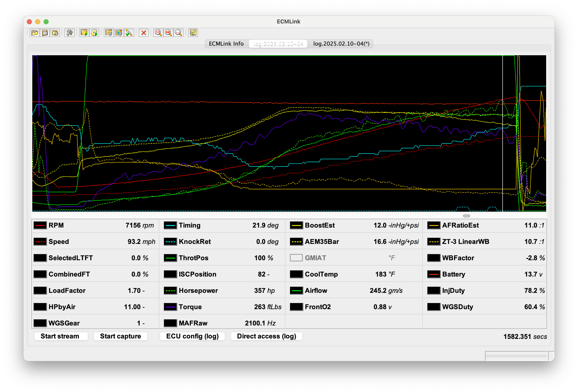Image resolution: width=578 pixels, height=392 pixels.
Task: Click the colored table with gear icon
Action: pos(119,33)
